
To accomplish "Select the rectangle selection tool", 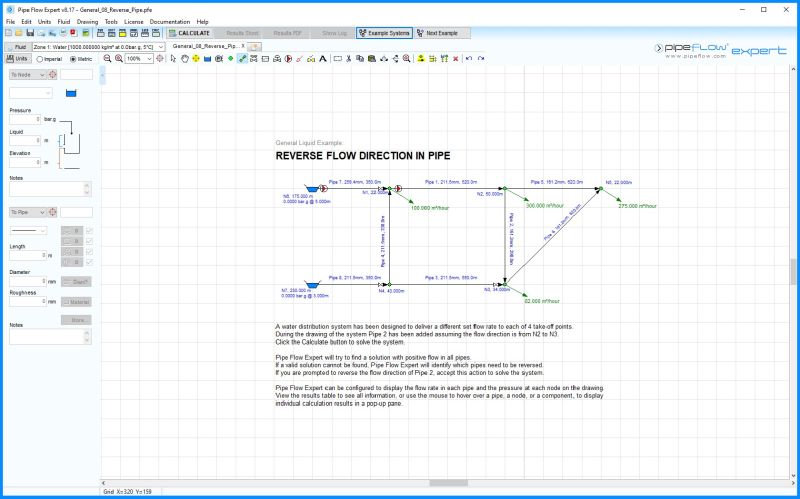I will [337, 59].
